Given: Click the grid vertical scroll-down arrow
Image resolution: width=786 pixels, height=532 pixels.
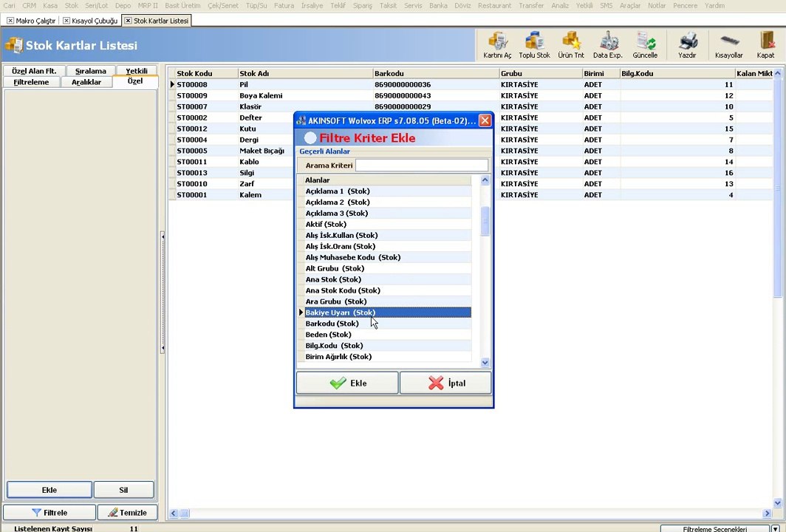Looking at the screenshot, I should coord(777,503).
